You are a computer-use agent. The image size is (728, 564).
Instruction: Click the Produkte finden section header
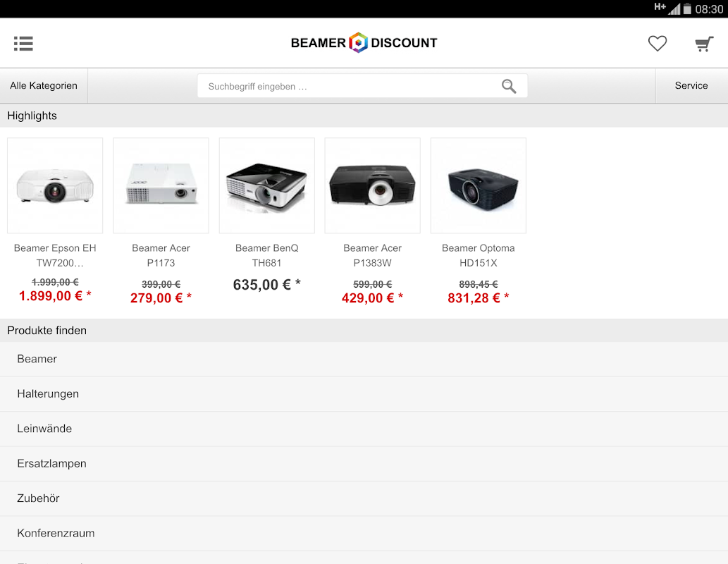click(x=364, y=331)
